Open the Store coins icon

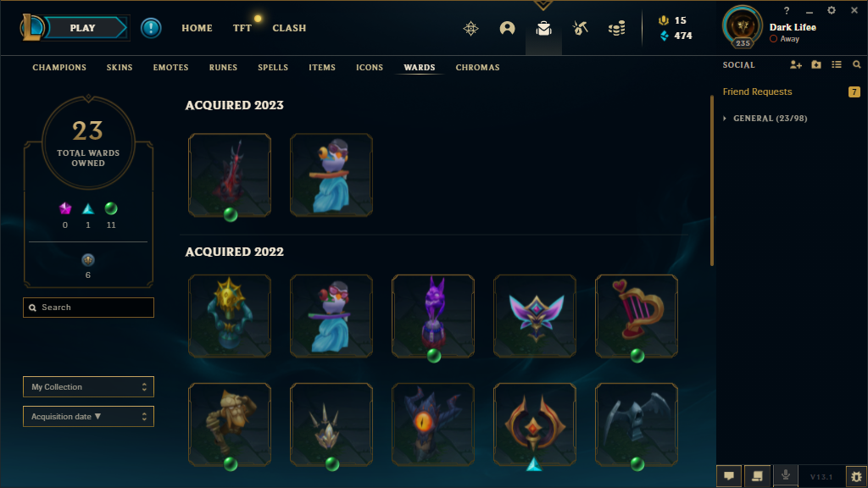(x=616, y=28)
